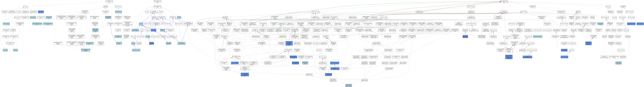Select the "lytic vacuole" node

[133, 37]
